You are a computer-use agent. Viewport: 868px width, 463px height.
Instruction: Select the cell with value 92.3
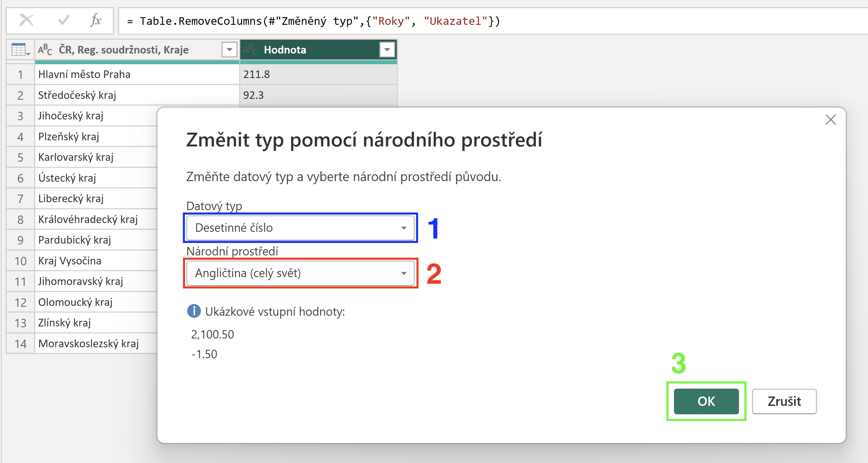(319, 95)
